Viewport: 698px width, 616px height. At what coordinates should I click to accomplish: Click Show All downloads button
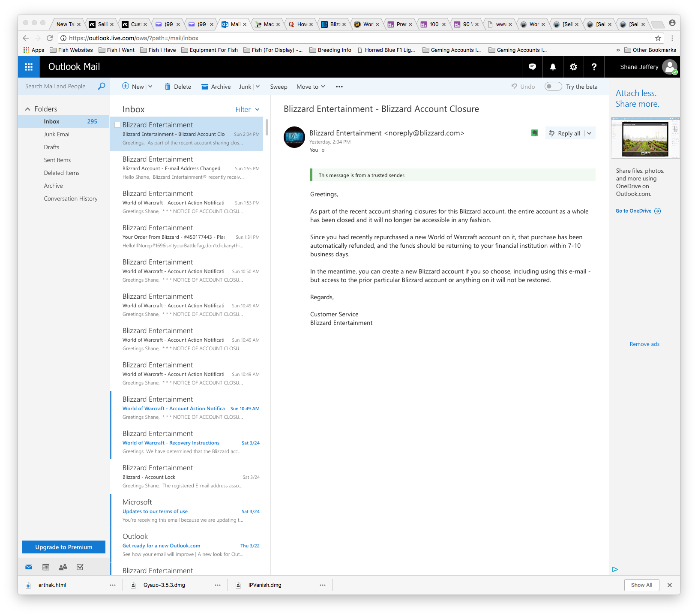point(641,585)
